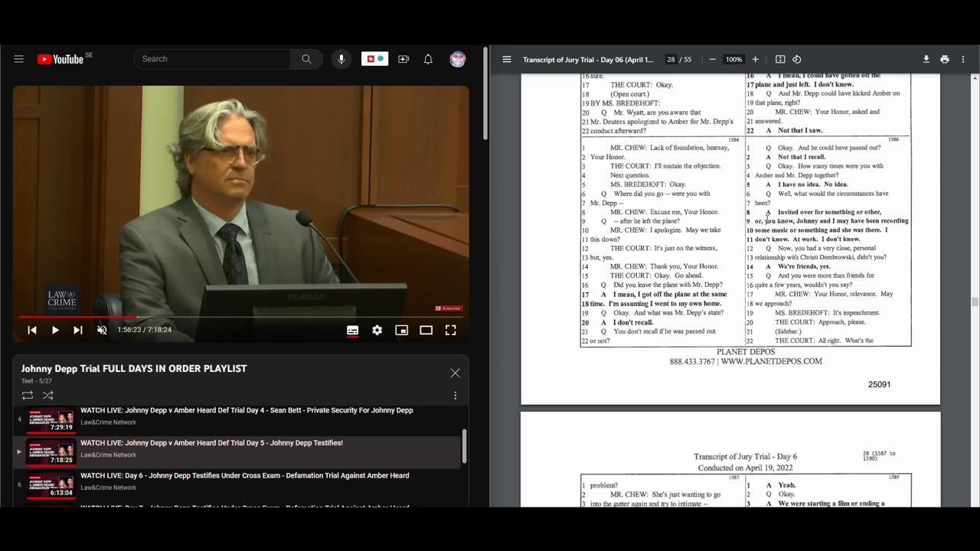Unmute the video player volume
This screenshot has width=980, height=551.
(102, 330)
